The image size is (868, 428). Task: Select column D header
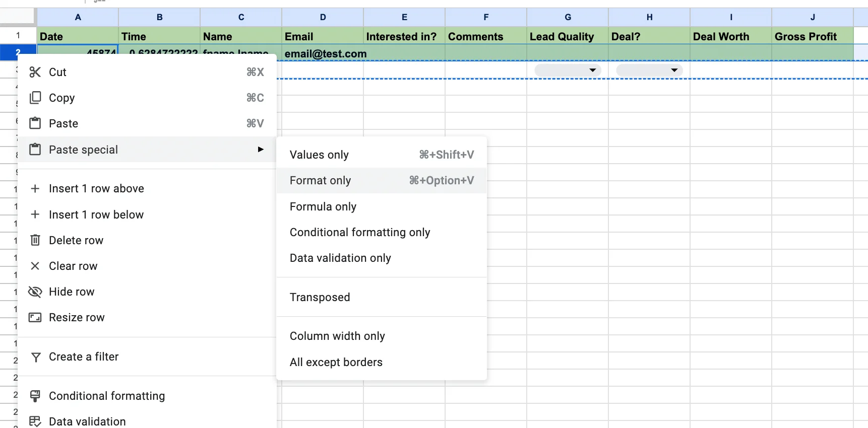coord(323,17)
